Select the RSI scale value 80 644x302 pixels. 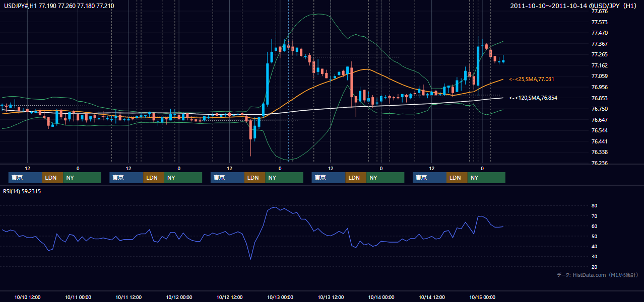tap(594, 206)
